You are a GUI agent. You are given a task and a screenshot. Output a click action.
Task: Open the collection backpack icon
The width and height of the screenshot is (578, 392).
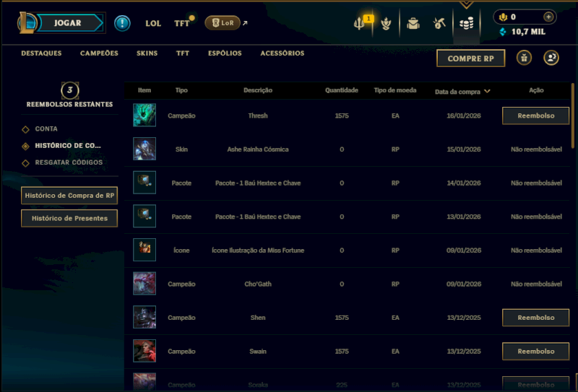[x=413, y=24]
